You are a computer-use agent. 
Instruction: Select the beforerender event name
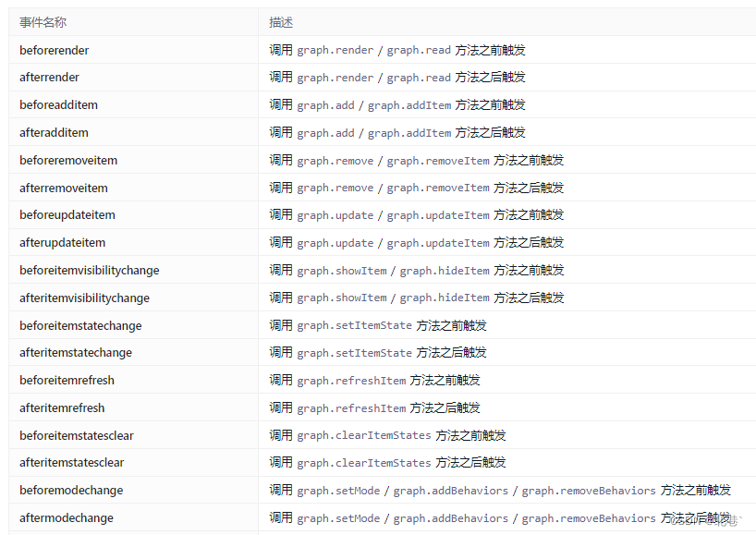coord(54,50)
